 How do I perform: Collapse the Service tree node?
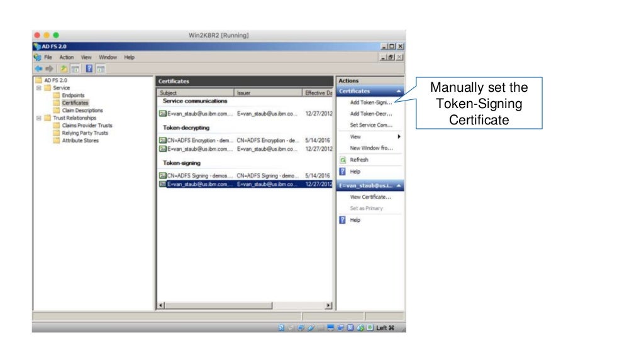(x=38, y=88)
